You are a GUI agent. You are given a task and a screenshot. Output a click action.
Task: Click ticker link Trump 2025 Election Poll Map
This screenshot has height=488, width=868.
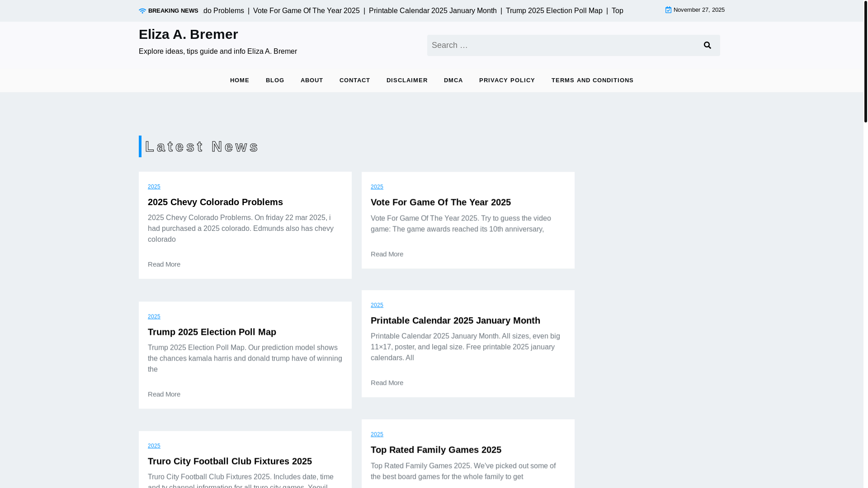pos(554,11)
